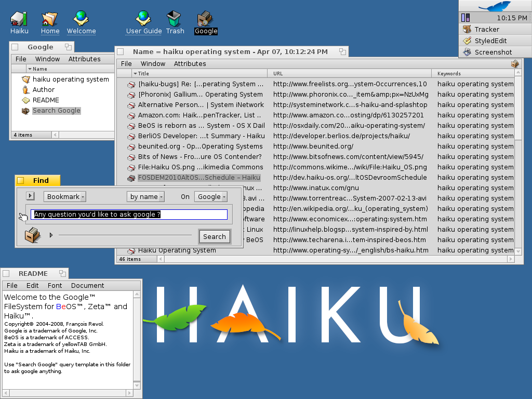
Task: Select the Search Google query template icon
Action: click(x=25, y=111)
